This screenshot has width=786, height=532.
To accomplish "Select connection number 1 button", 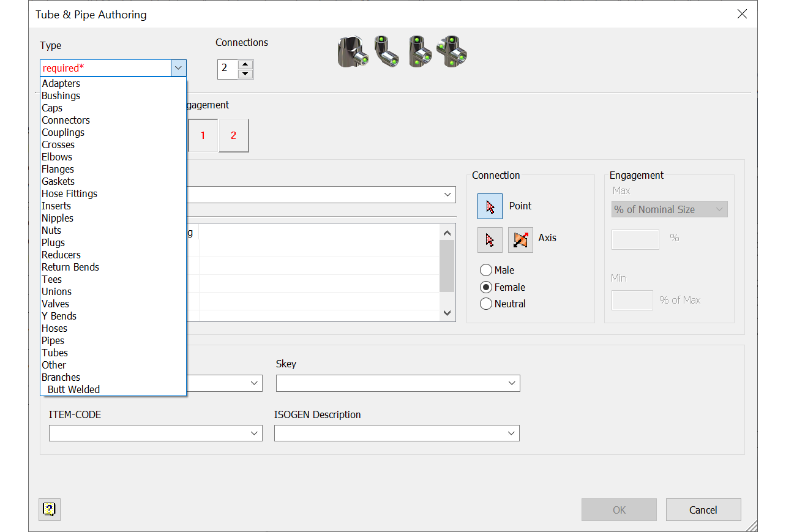I will [x=203, y=135].
